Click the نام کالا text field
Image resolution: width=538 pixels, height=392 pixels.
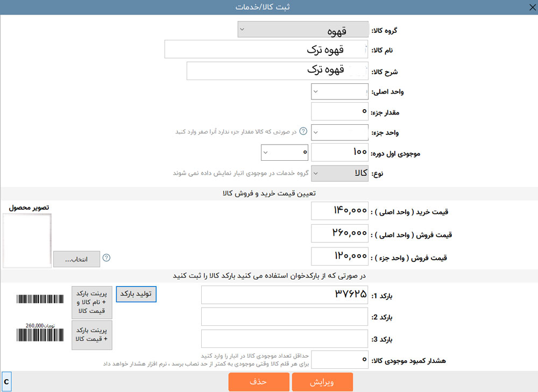click(266, 49)
